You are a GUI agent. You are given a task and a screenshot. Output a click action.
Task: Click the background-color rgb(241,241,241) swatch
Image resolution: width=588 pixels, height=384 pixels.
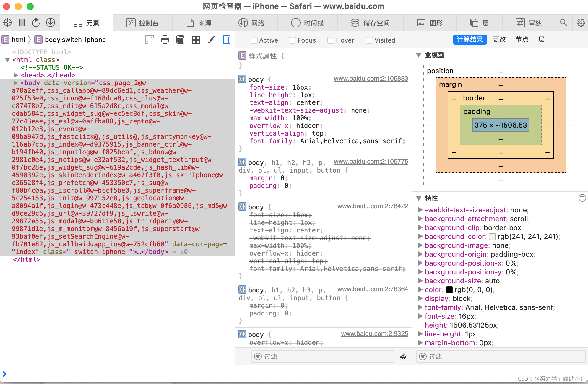[x=492, y=237]
